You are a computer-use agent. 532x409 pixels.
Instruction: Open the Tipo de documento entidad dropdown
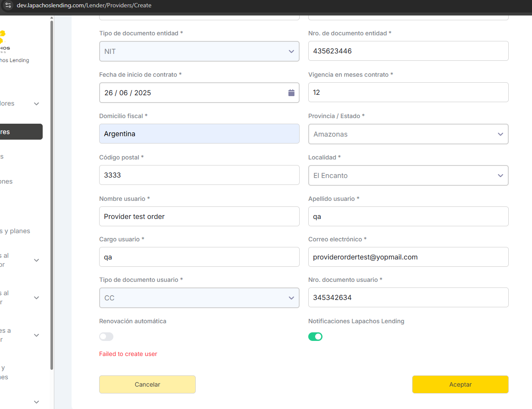199,51
